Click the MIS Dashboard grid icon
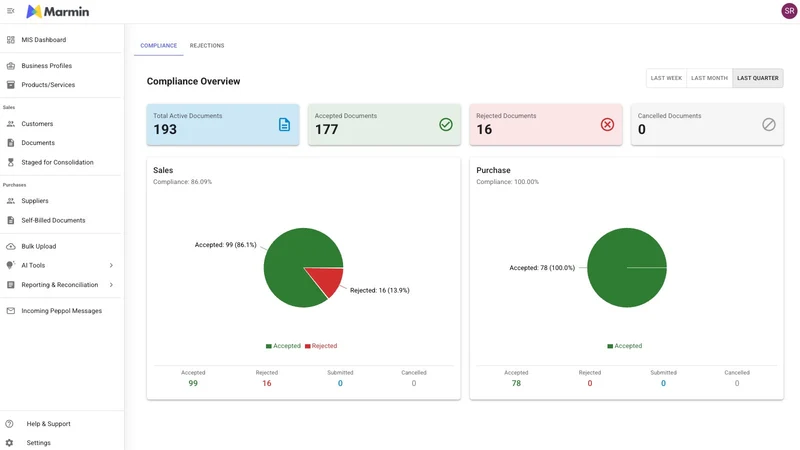 coord(11,40)
